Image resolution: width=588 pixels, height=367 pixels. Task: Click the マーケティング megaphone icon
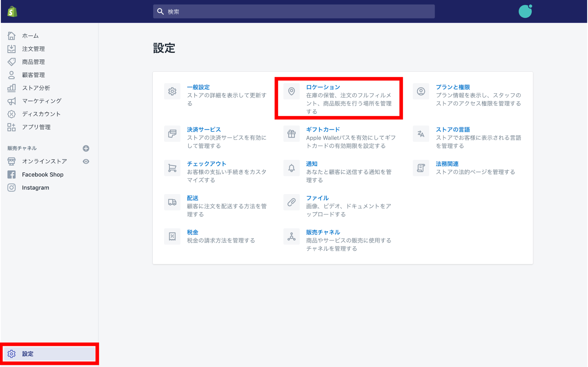[x=11, y=101]
